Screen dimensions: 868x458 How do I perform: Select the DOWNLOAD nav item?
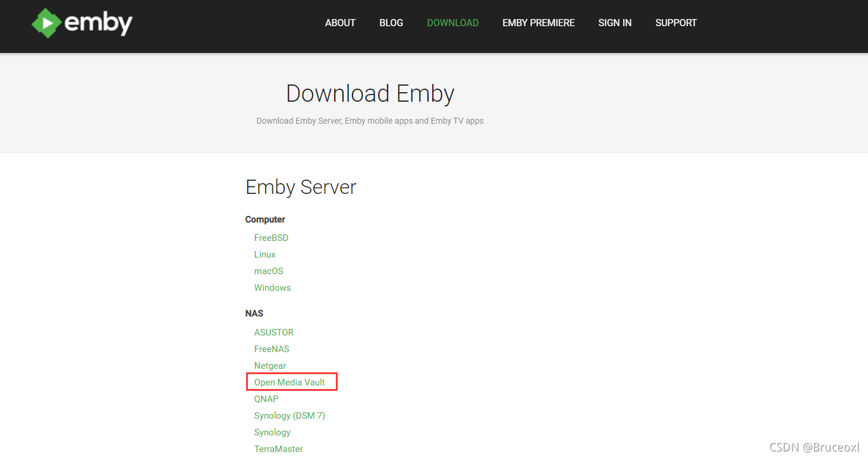[452, 23]
